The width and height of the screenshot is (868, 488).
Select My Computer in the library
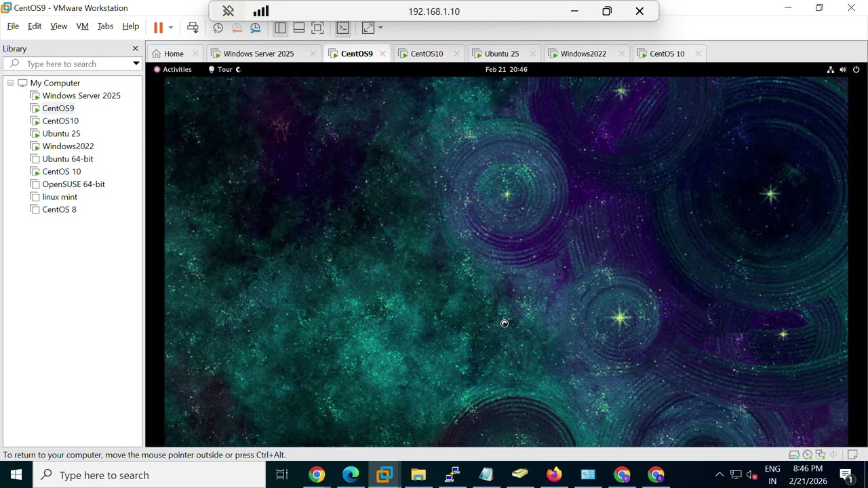[55, 83]
